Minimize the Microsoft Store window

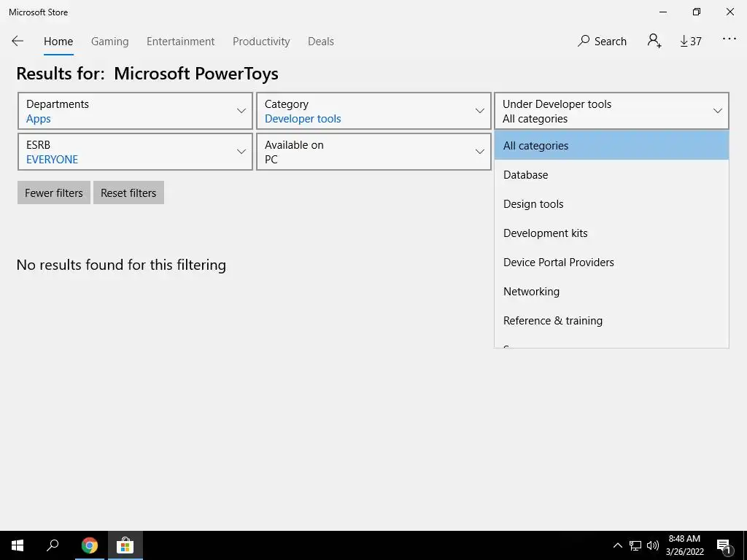pyautogui.click(x=663, y=12)
